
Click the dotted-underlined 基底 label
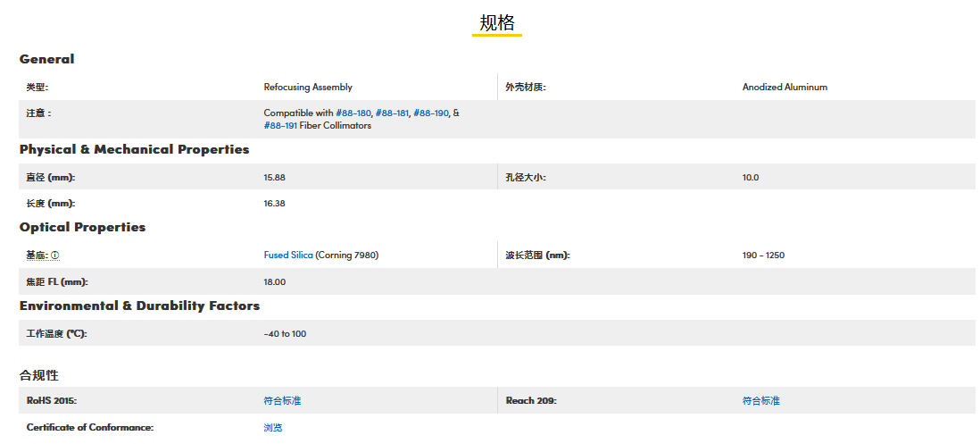tap(37, 256)
